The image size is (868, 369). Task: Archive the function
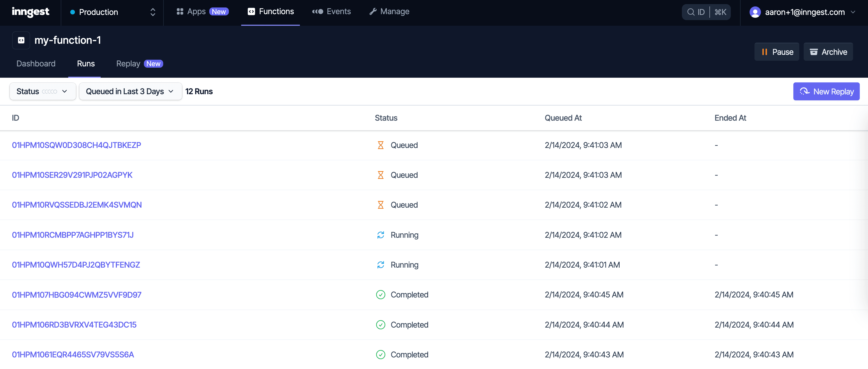828,52
